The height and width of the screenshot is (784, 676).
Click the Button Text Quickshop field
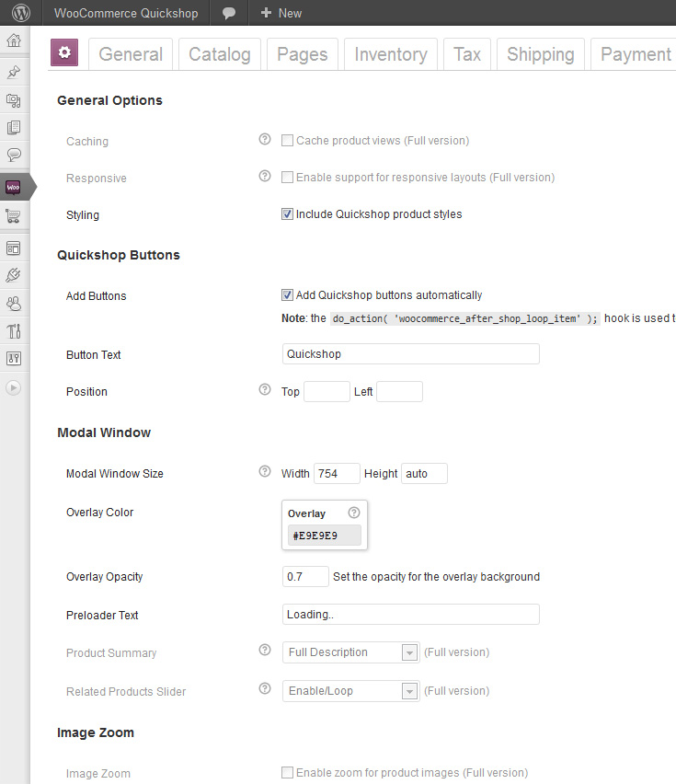click(x=411, y=354)
